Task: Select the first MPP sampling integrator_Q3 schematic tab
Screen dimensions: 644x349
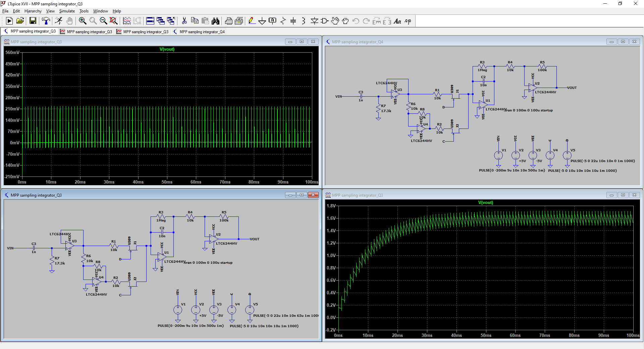Action: tap(33, 32)
